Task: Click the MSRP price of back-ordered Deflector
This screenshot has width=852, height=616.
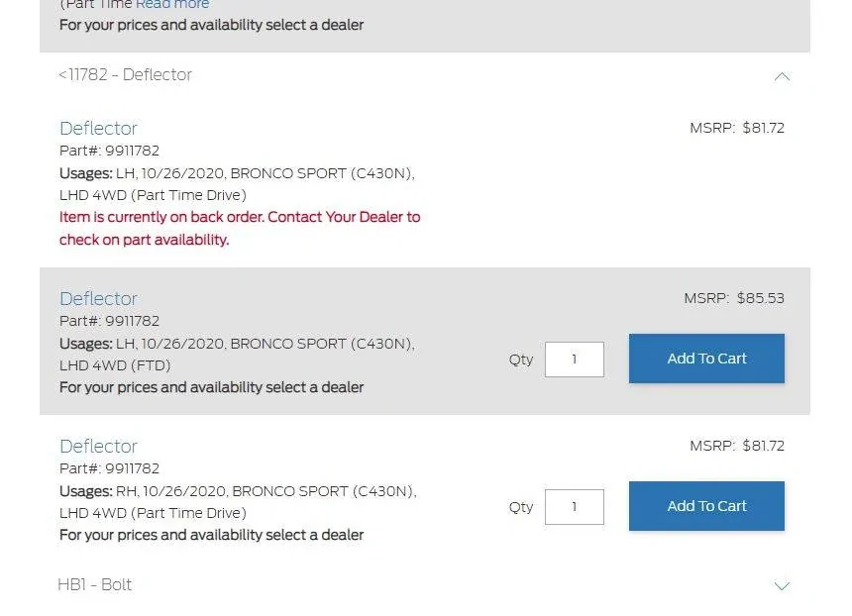Action: pyautogui.click(x=737, y=128)
